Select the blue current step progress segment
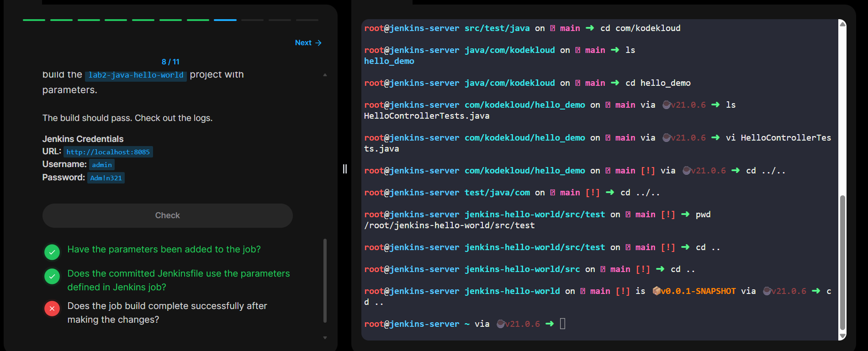This screenshot has height=351, width=868. coord(225,20)
